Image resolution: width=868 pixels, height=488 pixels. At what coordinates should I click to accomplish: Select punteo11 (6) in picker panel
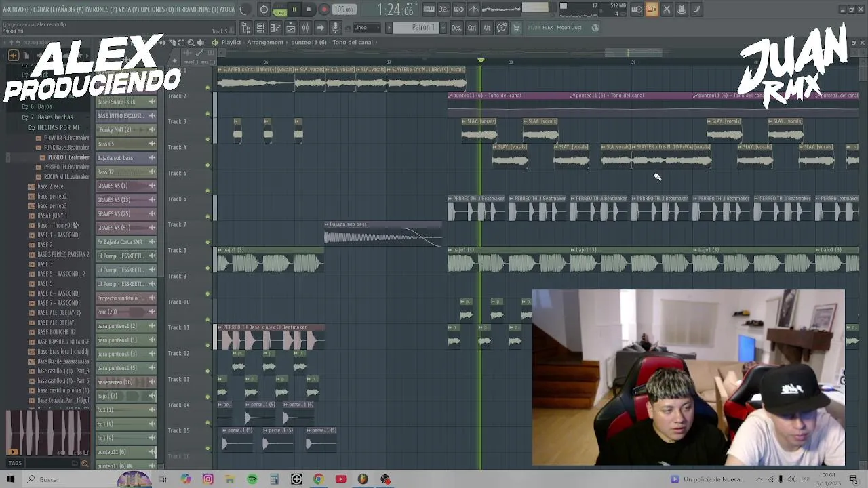tap(126, 451)
